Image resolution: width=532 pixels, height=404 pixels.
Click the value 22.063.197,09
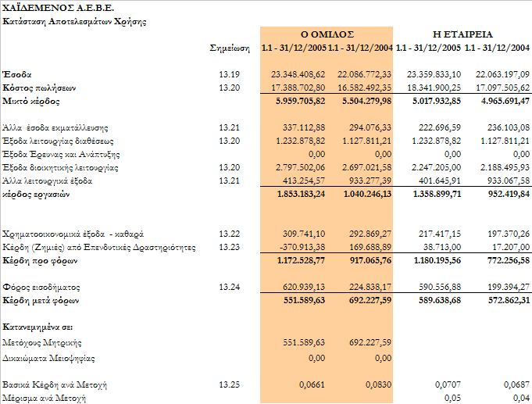[x=502, y=74]
